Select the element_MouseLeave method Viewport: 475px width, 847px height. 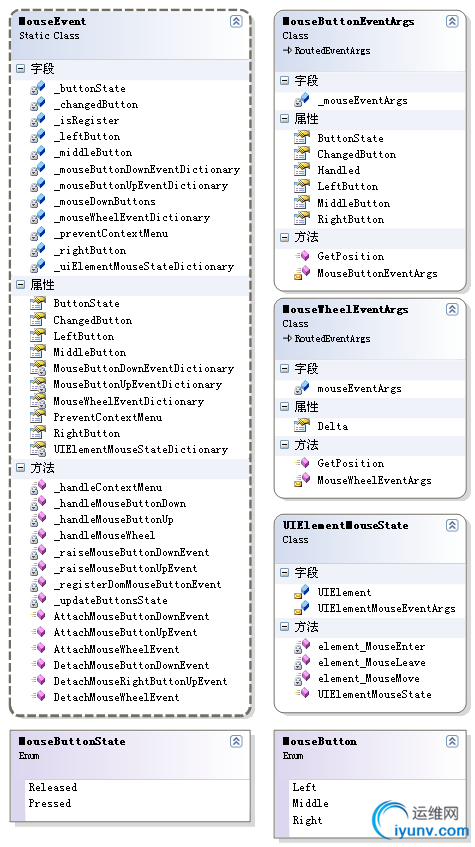(x=371, y=662)
